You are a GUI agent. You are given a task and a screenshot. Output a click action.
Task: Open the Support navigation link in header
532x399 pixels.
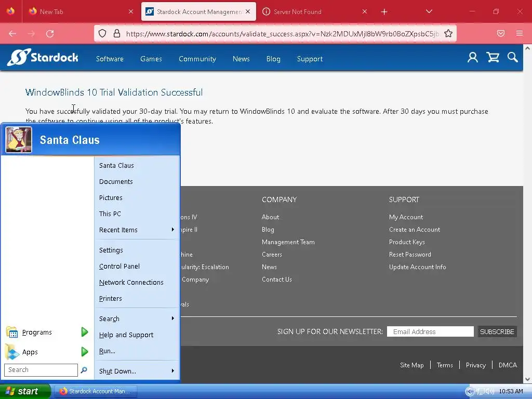310,59
